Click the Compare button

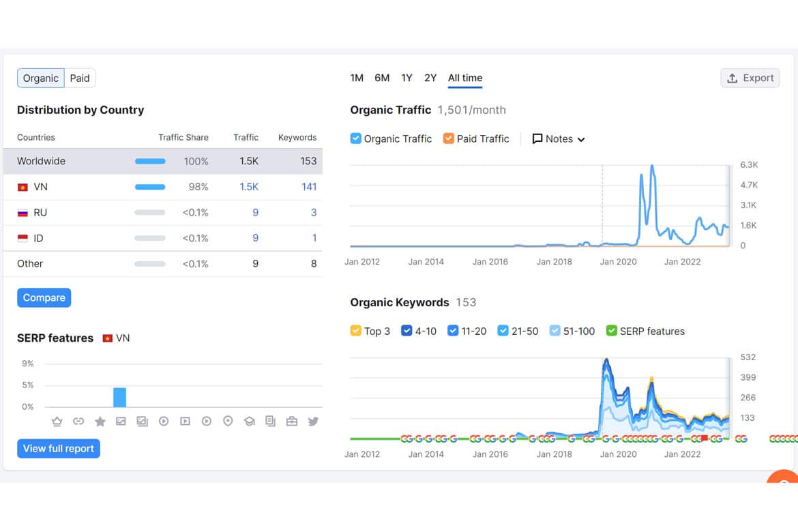coord(44,298)
